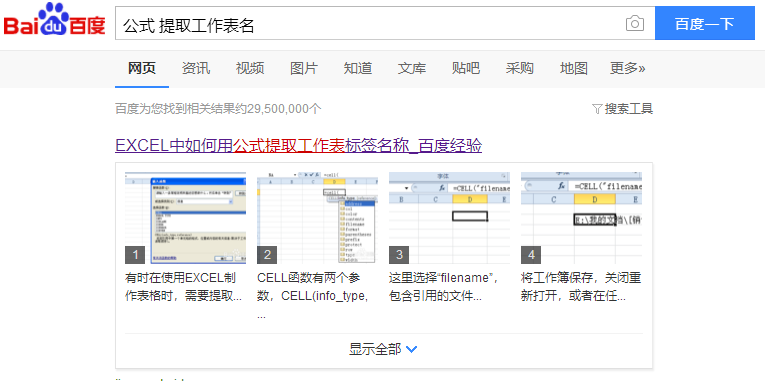765x381 pixels.
Task: Switch to the 视频 tab
Action: coord(250,68)
